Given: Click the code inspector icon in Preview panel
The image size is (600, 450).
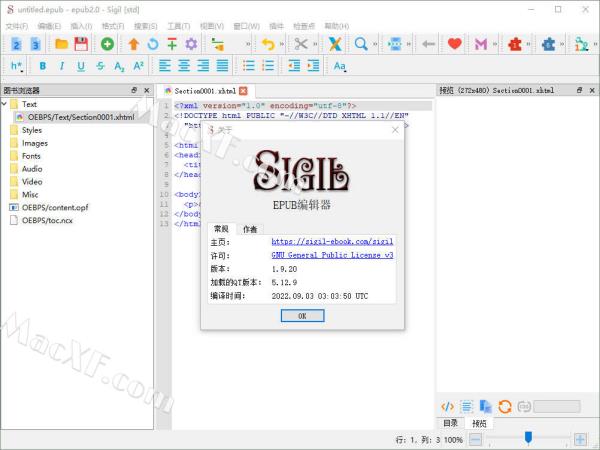Looking at the screenshot, I should 448,406.
